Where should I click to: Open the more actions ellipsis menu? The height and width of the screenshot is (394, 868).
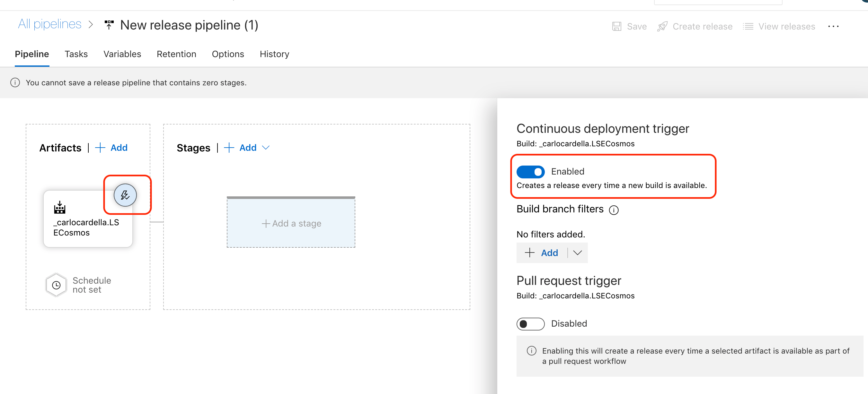pos(833,26)
